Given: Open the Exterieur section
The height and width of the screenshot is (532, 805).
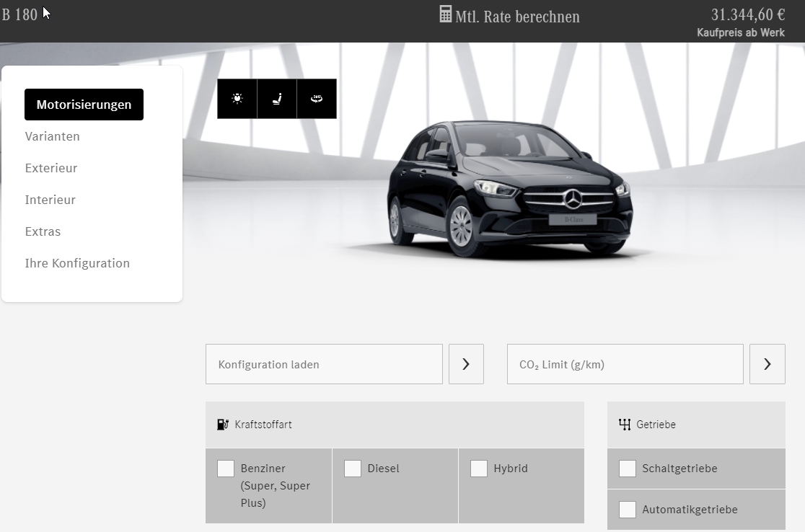Looking at the screenshot, I should (x=51, y=168).
